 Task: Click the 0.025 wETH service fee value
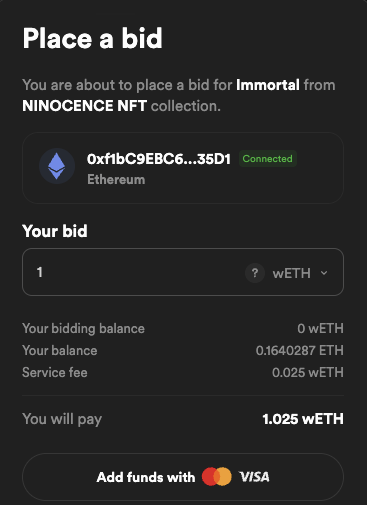tap(308, 373)
